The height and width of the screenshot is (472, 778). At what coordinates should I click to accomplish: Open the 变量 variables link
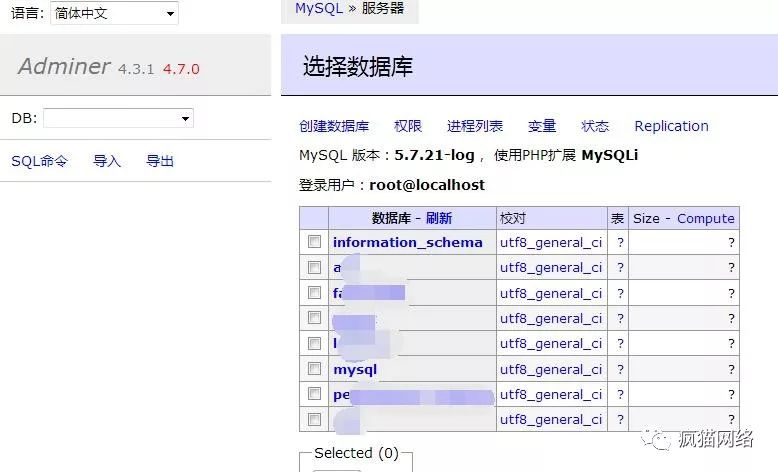point(541,126)
